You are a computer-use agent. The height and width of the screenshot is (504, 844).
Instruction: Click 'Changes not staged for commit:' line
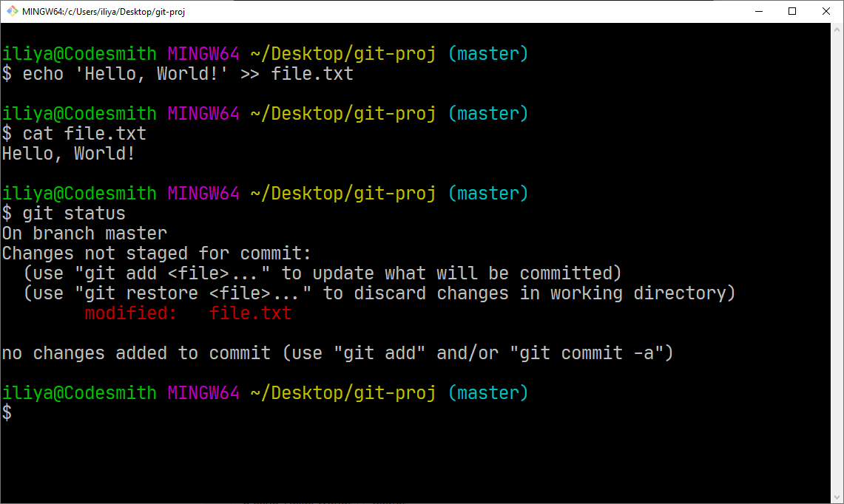(157, 253)
